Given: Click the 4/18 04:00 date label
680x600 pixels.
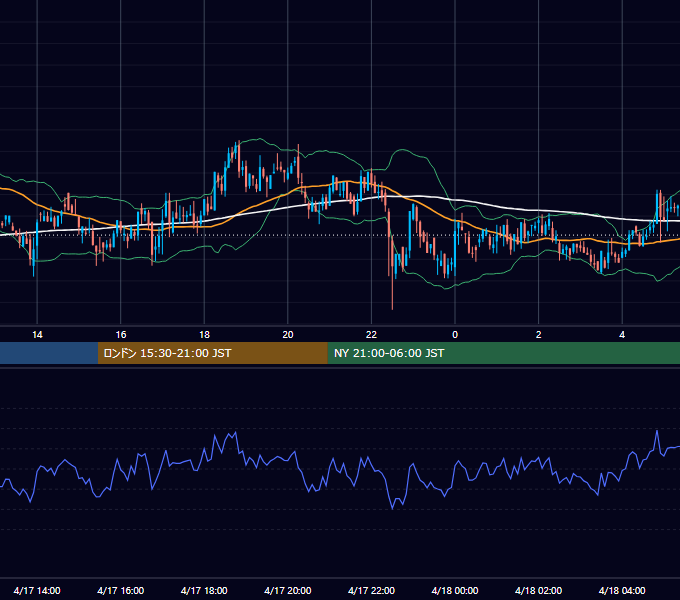Looking at the screenshot, I should pos(622,590).
